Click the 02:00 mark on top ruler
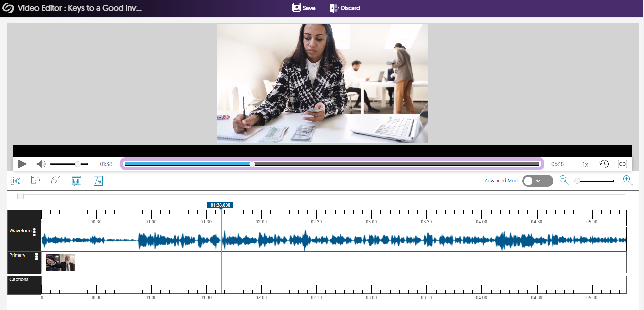This screenshot has width=644, height=310. (x=261, y=222)
